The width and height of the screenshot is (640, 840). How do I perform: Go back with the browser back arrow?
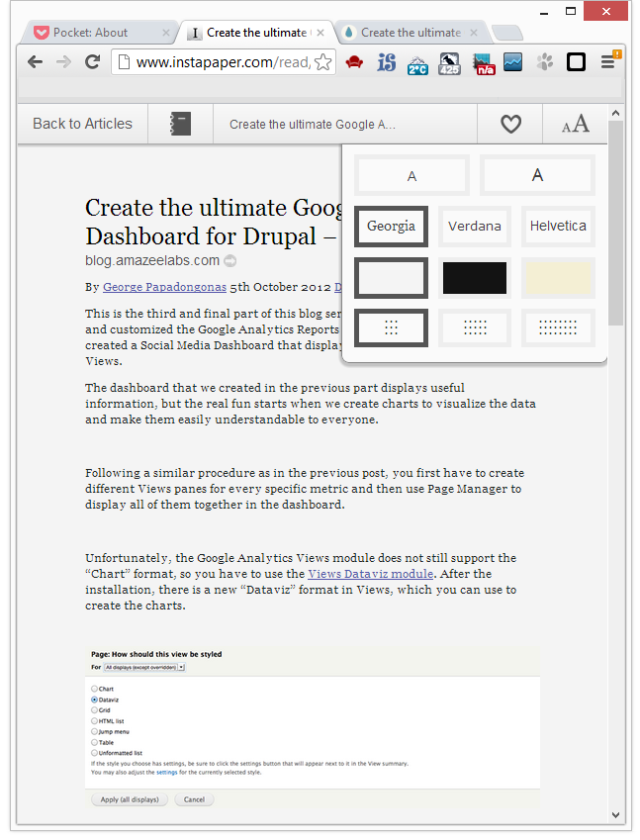click(36, 62)
